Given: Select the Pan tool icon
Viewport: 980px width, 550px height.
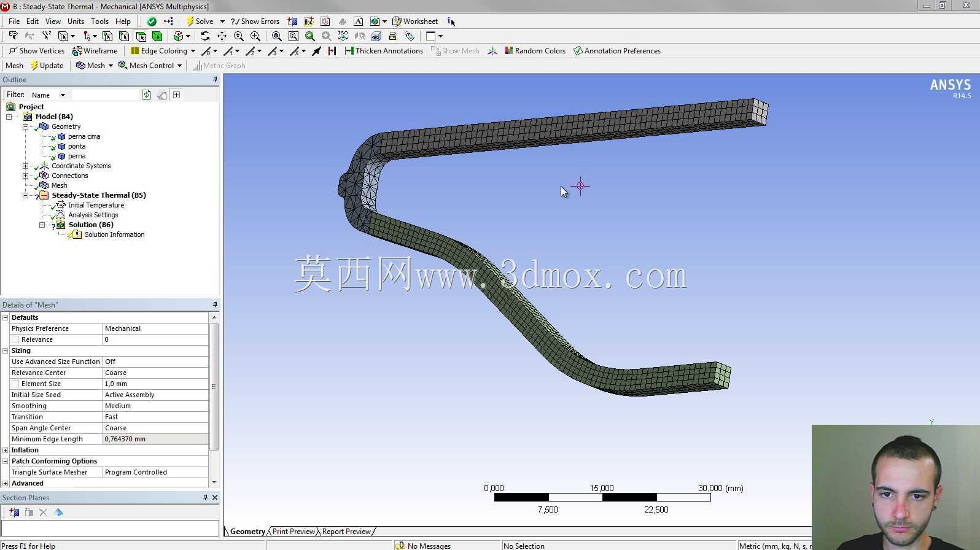Looking at the screenshot, I should [x=222, y=36].
